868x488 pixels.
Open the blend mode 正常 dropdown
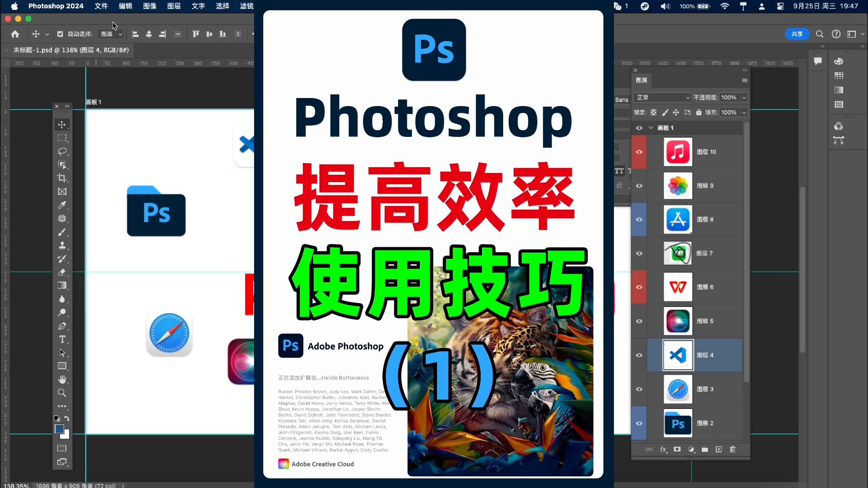(663, 98)
